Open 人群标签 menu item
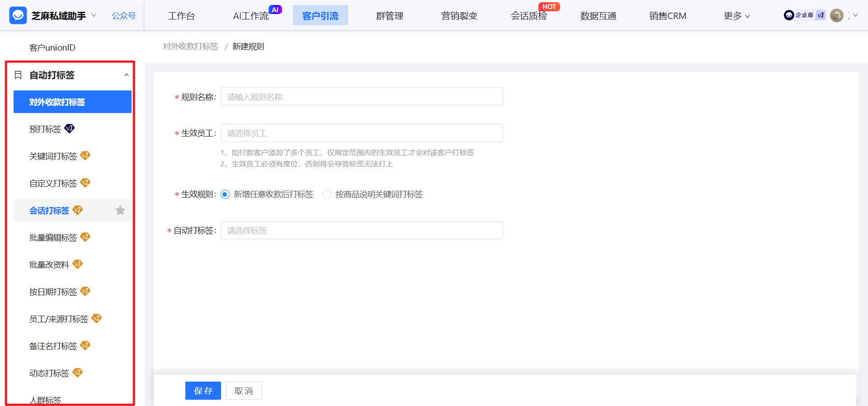The width and height of the screenshot is (868, 406). tap(45, 400)
